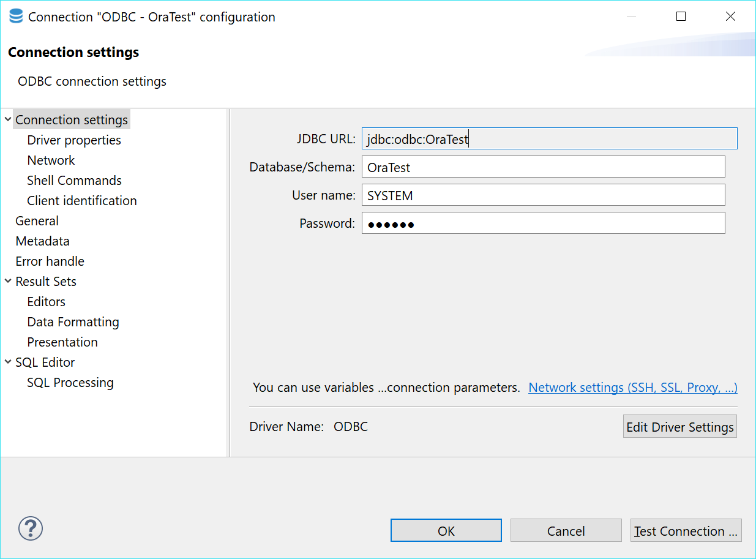The image size is (756, 559).
Task: Click the DBeaver database icon in title bar
Action: tap(16, 17)
